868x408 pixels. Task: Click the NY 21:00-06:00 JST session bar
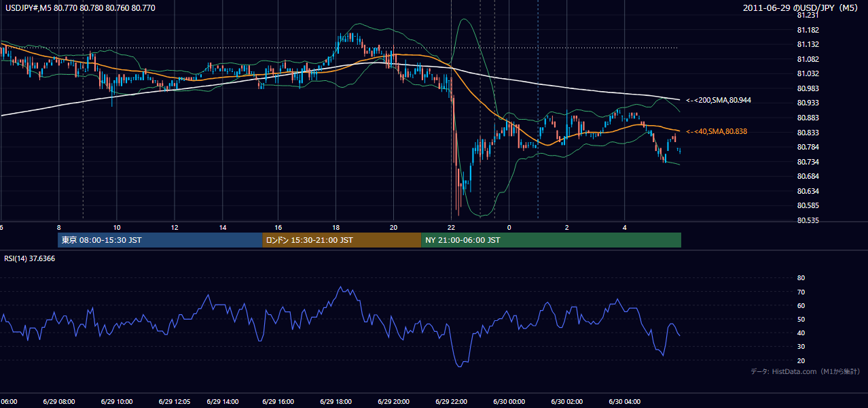(551, 240)
